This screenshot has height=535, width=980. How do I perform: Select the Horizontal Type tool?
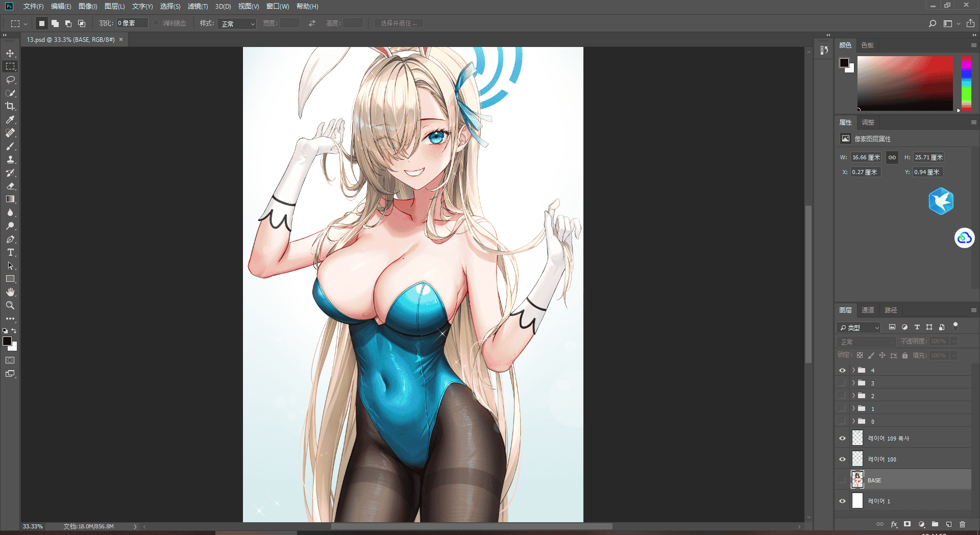coord(10,252)
